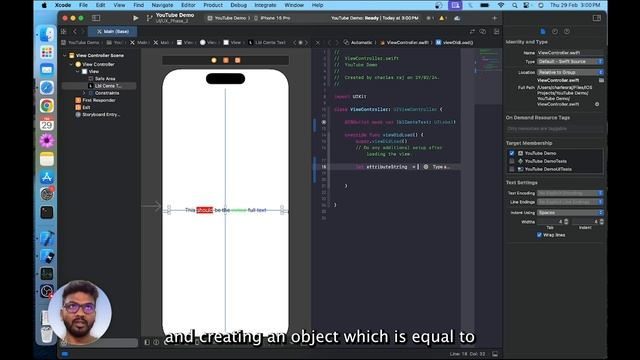Open the File inspector tab icon

(543, 31)
